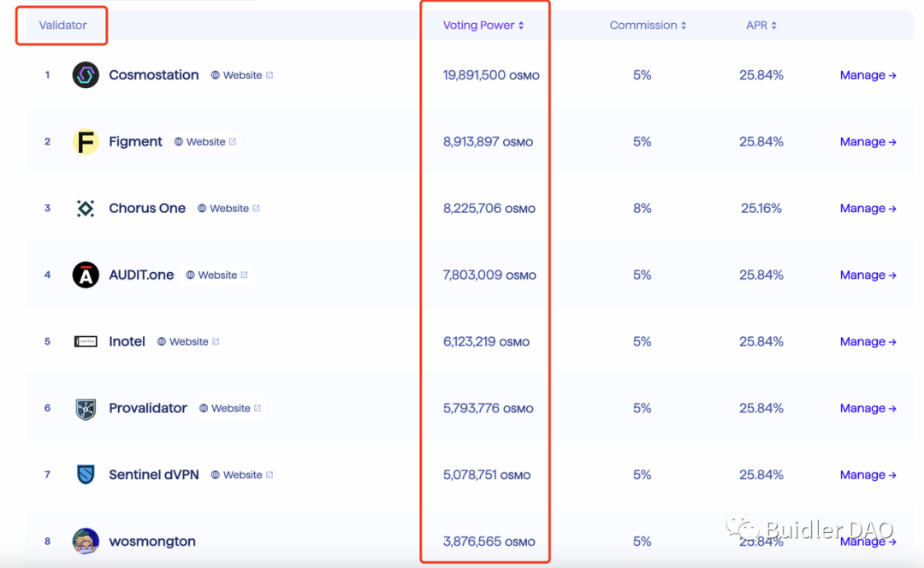924x568 pixels.
Task: Manage delegation for Sentinel dVPN
Action: tap(868, 474)
